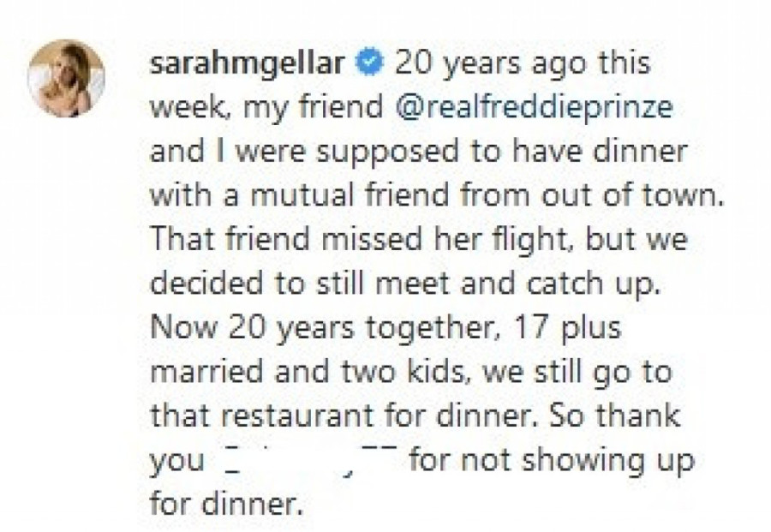Open sarahmgellar's profile picture avatar
This screenshot has height=532, width=771.
pos(66,78)
